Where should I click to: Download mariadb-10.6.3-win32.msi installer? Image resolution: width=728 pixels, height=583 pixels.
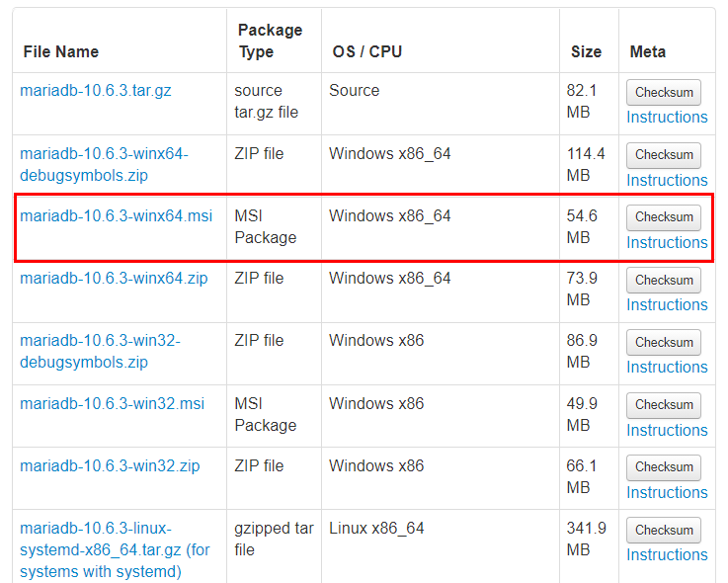coord(112,403)
